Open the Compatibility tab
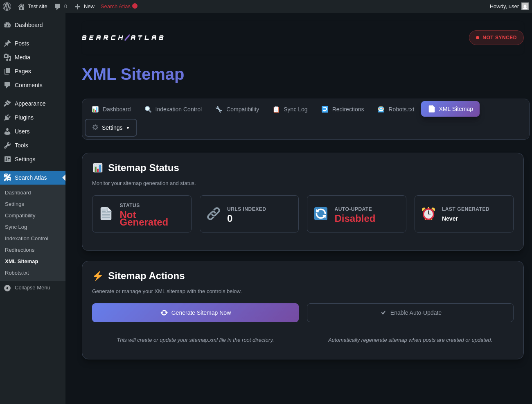The width and height of the screenshot is (532, 404). (x=237, y=109)
